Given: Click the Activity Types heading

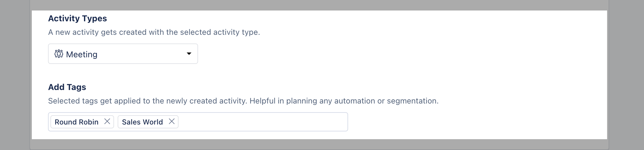Looking at the screenshot, I should 77,19.
